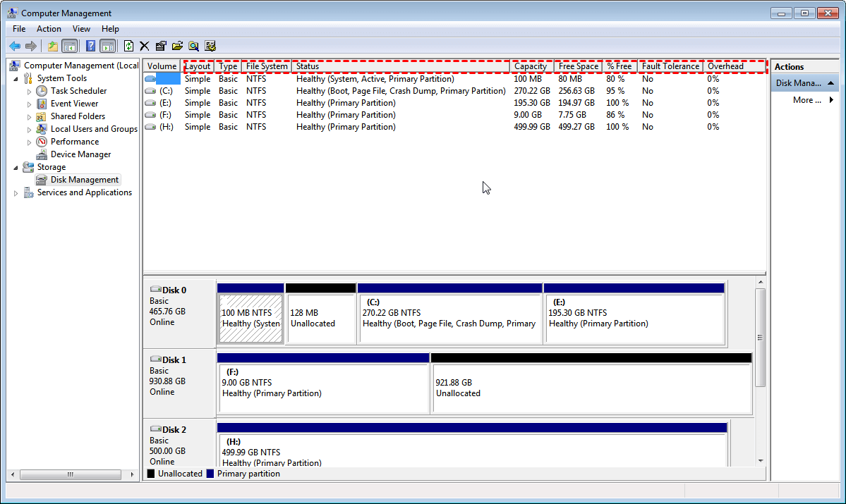846x504 pixels.
Task: Open Properties from the toolbar icon
Action: [161, 47]
